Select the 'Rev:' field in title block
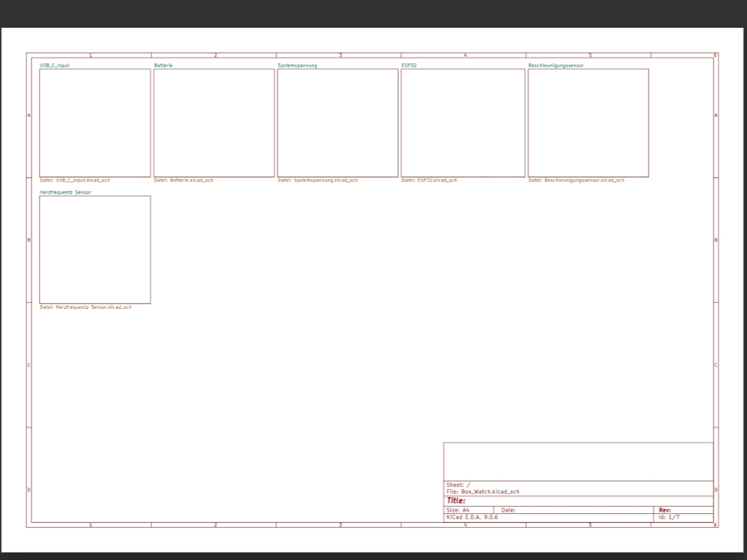The image size is (747, 560). pos(664,510)
